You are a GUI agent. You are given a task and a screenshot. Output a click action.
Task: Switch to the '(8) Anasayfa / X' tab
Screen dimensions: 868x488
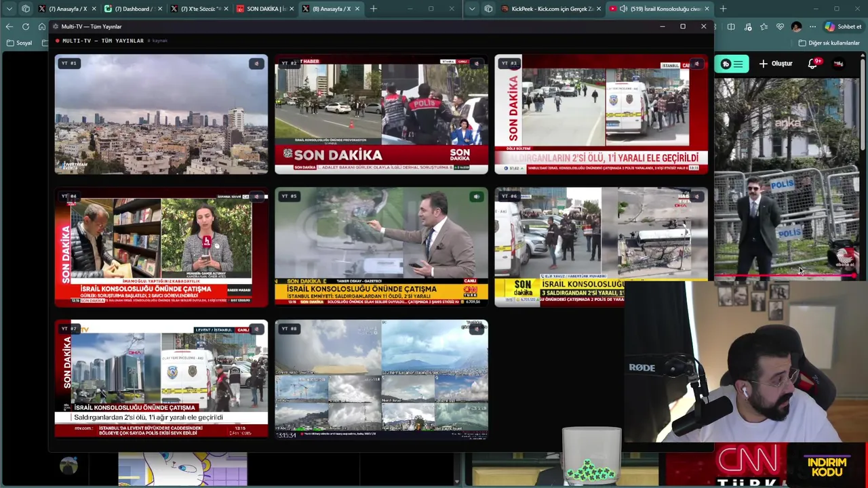point(331,9)
